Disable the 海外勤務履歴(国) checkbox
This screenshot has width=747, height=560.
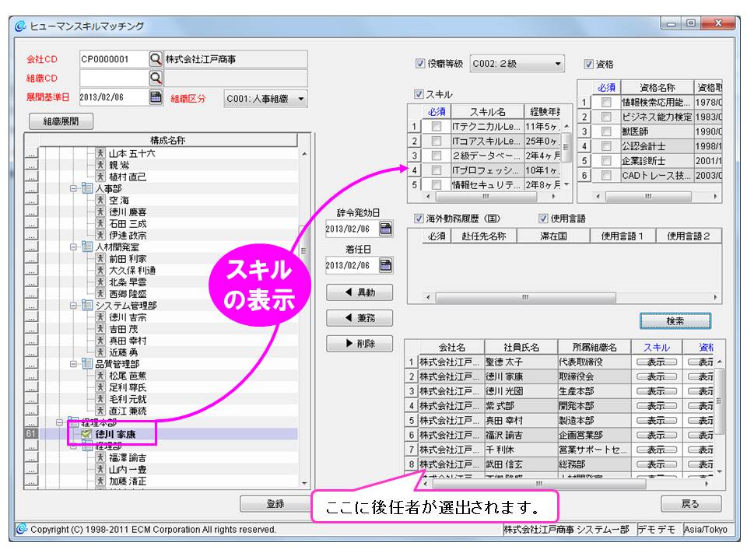pos(419,219)
